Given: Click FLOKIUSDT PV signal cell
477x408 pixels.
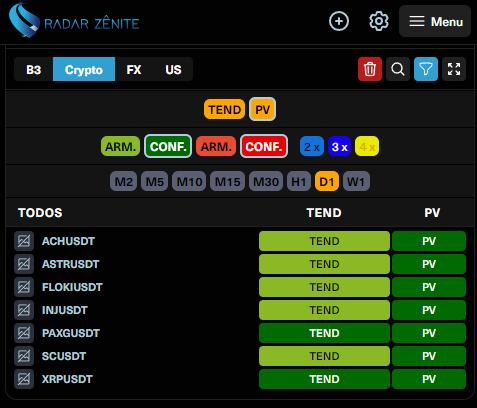Looking at the screenshot, I should tap(429, 287).
